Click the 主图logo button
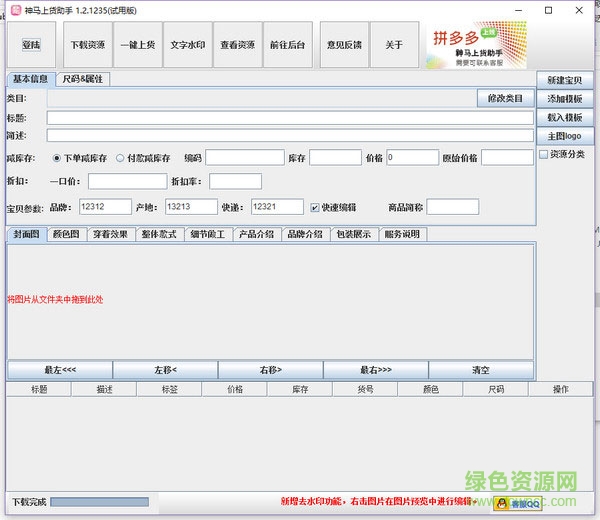The image size is (600, 520). pyautogui.click(x=565, y=136)
